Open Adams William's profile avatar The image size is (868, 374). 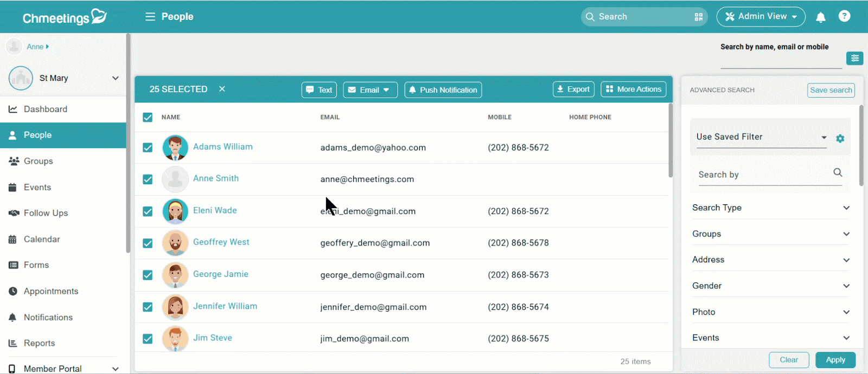(x=175, y=147)
